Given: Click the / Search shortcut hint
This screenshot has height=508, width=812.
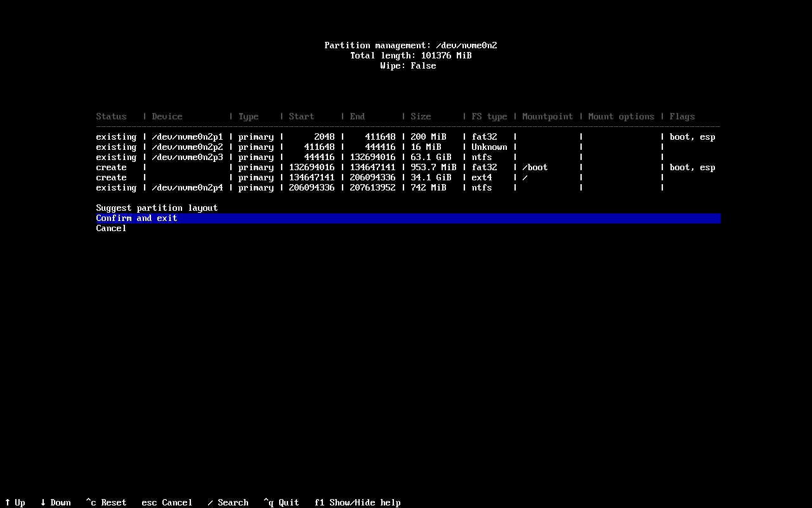Looking at the screenshot, I should click(x=228, y=503).
